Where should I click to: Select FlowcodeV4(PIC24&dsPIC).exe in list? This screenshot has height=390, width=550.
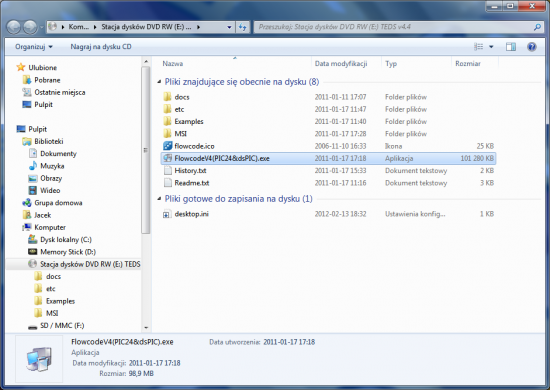(x=328, y=158)
